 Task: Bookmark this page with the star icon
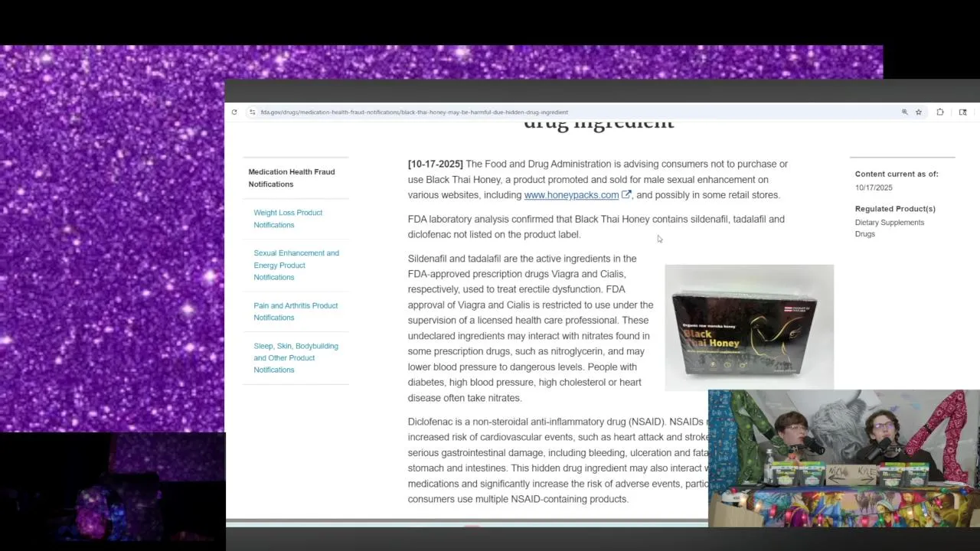tap(919, 112)
